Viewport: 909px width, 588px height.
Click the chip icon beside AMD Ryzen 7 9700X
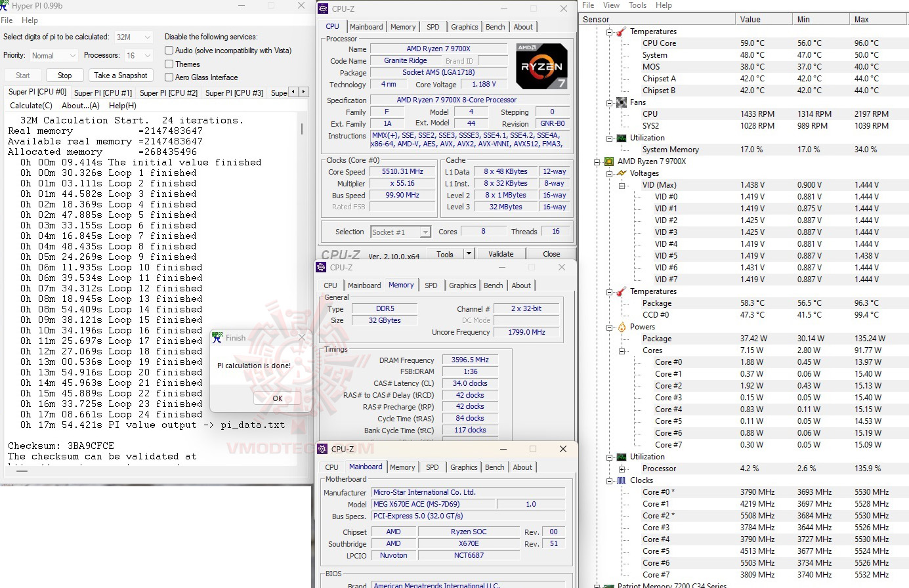[609, 161]
